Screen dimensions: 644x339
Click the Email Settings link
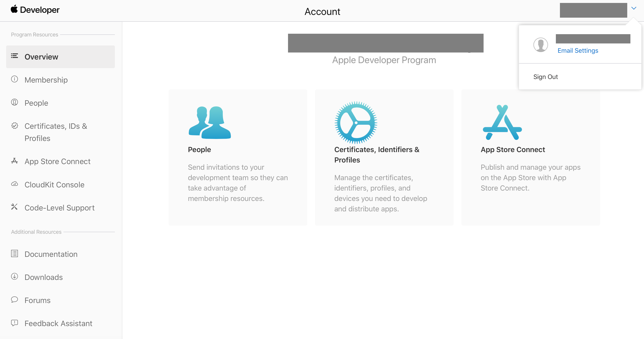578,51
